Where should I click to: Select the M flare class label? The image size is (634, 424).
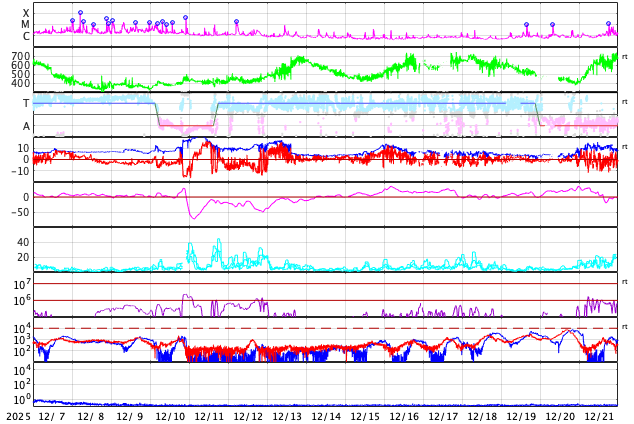pyautogui.click(x=26, y=25)
